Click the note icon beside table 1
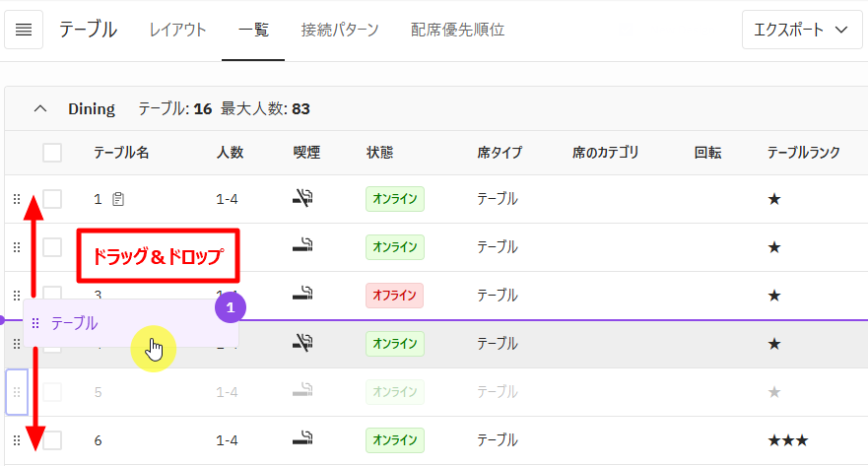The image size is (868, 466). pyautogui.click(x=118, y=199)
